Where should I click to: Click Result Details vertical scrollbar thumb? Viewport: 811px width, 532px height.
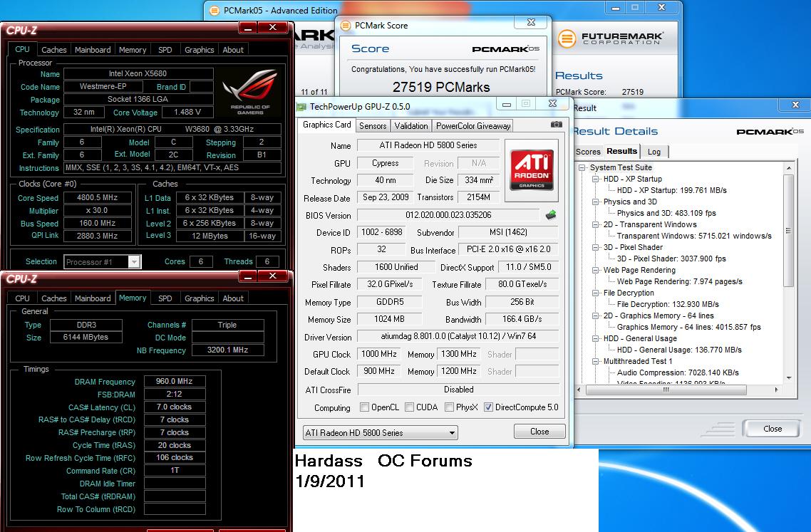coord(788,231)
